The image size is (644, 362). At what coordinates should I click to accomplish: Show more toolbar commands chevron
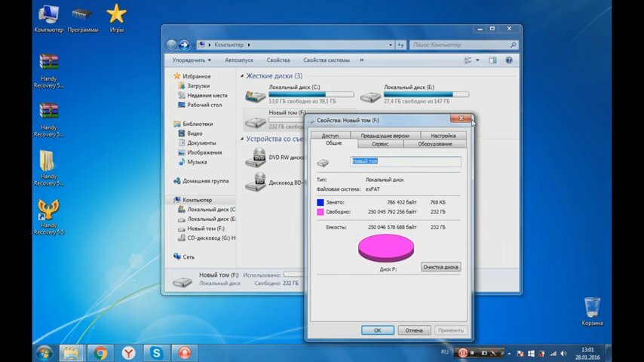coord(362,60)
